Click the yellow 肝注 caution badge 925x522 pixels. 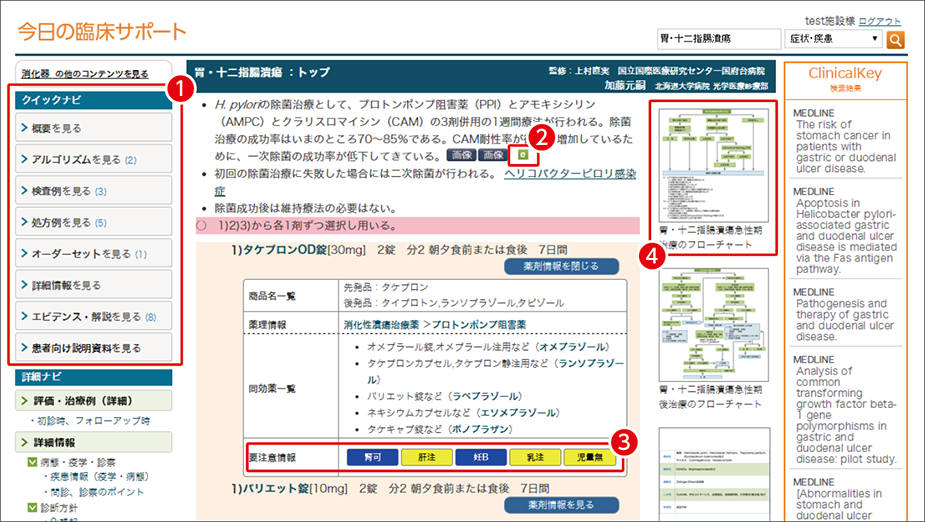[427, 457]
